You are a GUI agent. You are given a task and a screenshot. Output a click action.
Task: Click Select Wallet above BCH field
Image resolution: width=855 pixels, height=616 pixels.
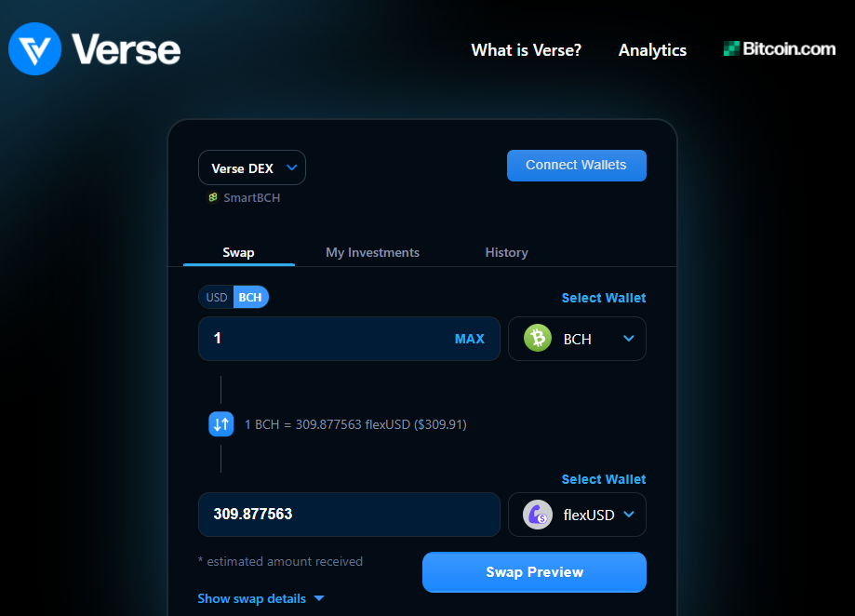coord(604,298)
